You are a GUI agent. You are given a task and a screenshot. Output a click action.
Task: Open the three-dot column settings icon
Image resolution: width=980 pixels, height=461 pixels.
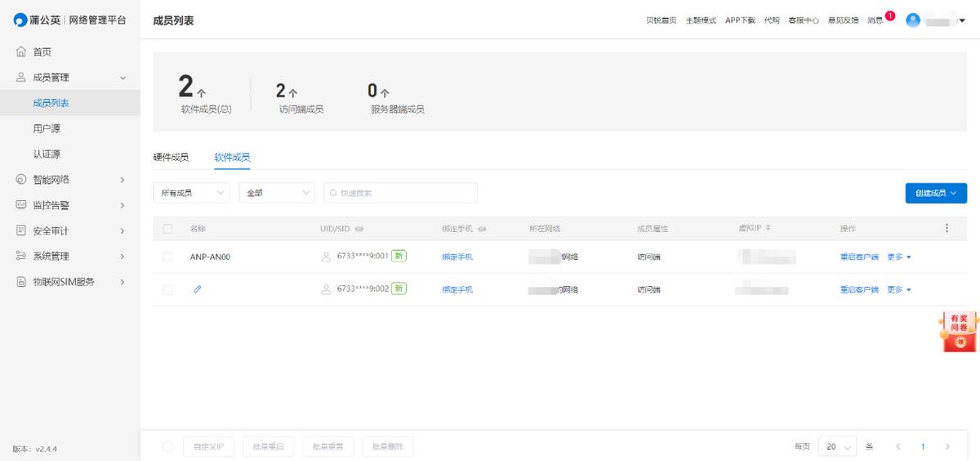[x=947, y=228]
